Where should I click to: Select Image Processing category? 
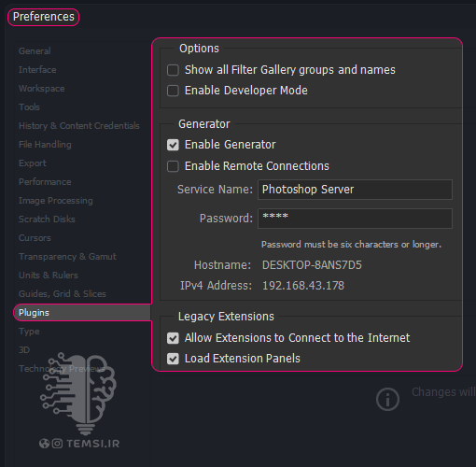click(56, 201)
